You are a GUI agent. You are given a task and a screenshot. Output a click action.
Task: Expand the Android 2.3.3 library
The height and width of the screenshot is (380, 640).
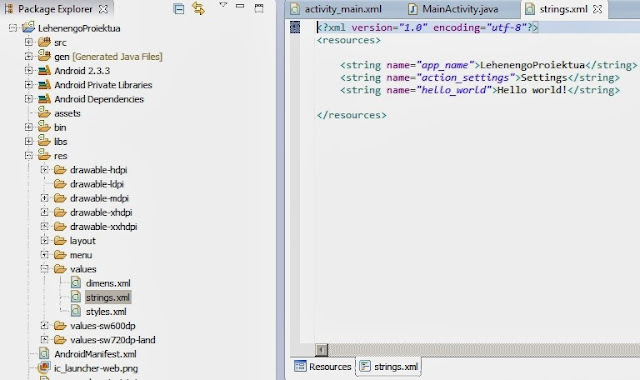[28, 70]
